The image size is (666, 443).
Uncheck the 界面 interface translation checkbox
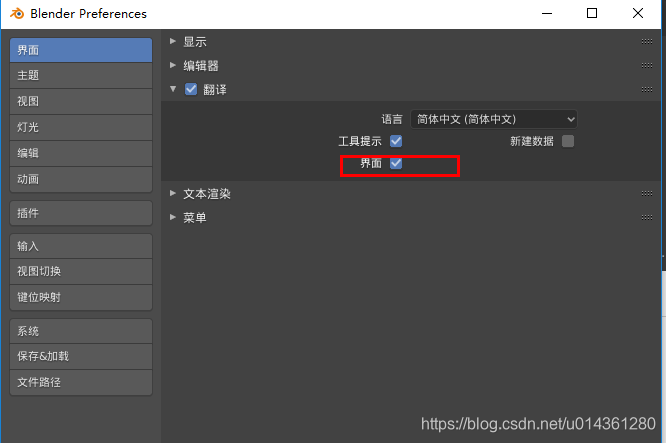click(x=396, y=163)
